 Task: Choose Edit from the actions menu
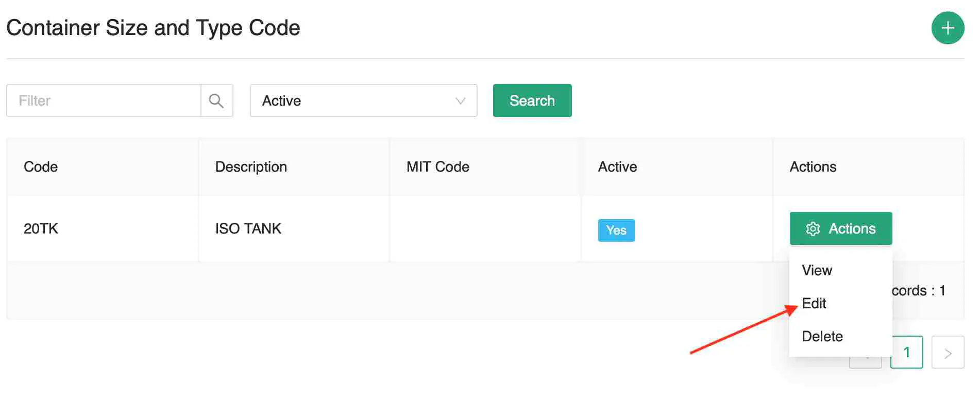point(840,303)
